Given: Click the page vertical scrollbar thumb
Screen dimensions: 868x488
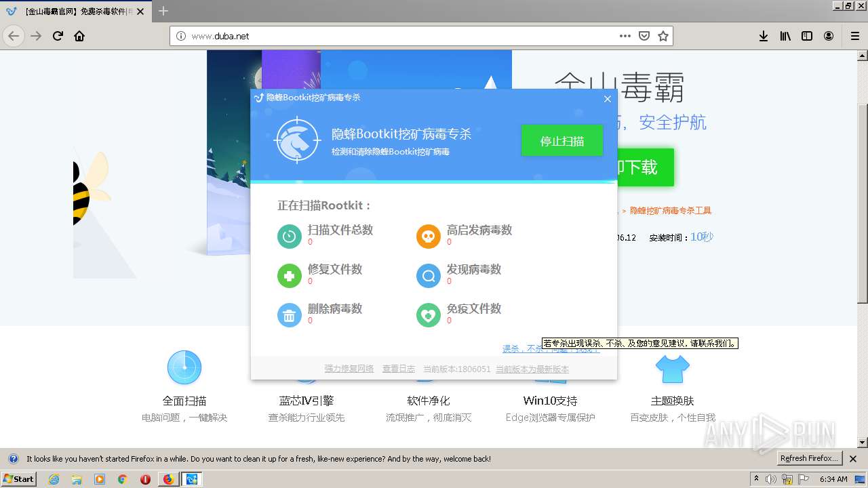Looking at the screenshot, I should click(x=862, y=203).
